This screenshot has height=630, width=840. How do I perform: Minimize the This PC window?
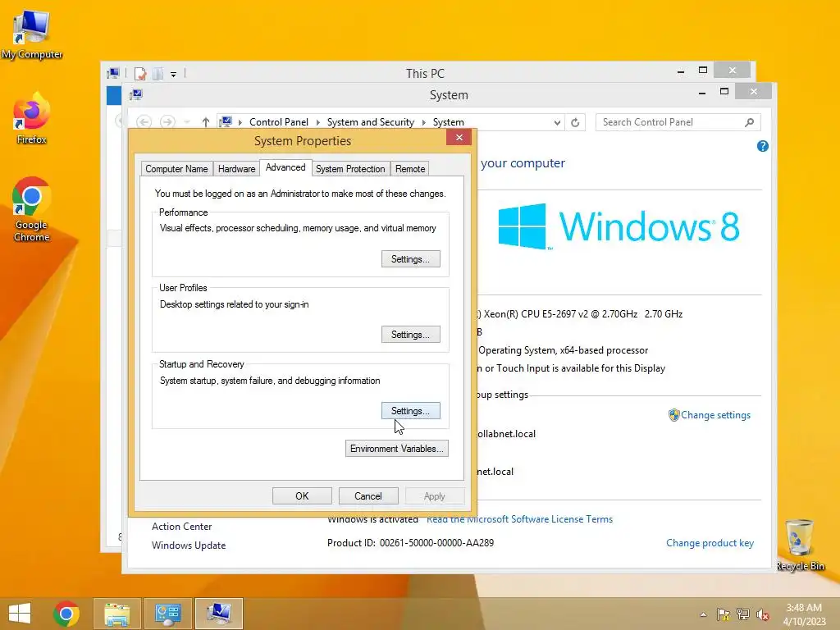tap(681, 71)
